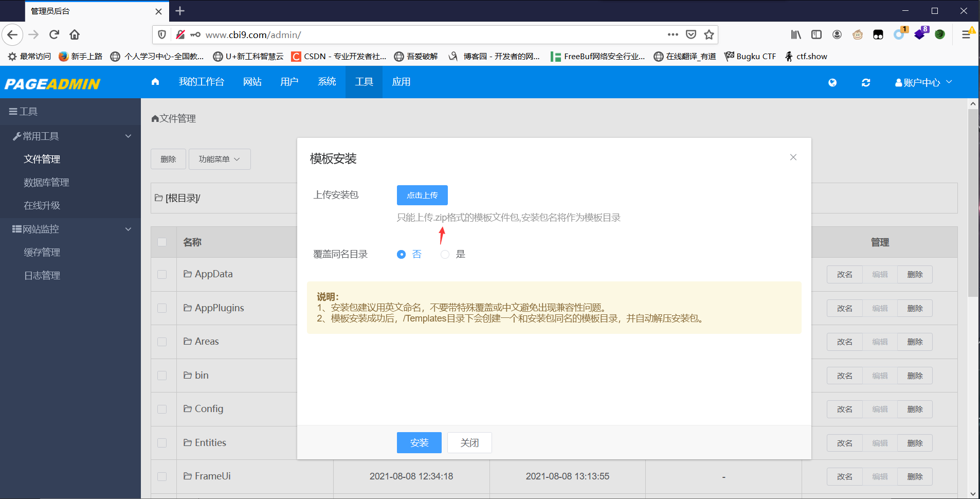
Task: Click the refresh sync icon in header
Action: click(866, 82)
